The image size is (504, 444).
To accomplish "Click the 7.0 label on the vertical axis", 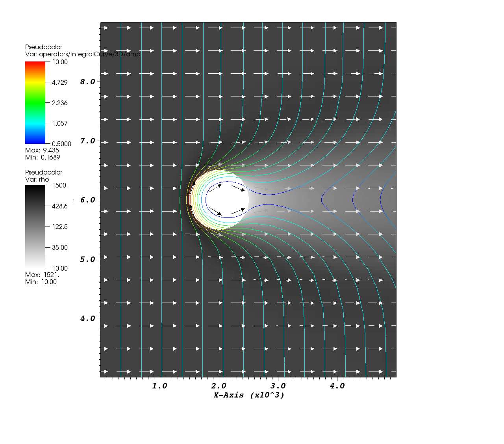I will click(x=88, y=141).
